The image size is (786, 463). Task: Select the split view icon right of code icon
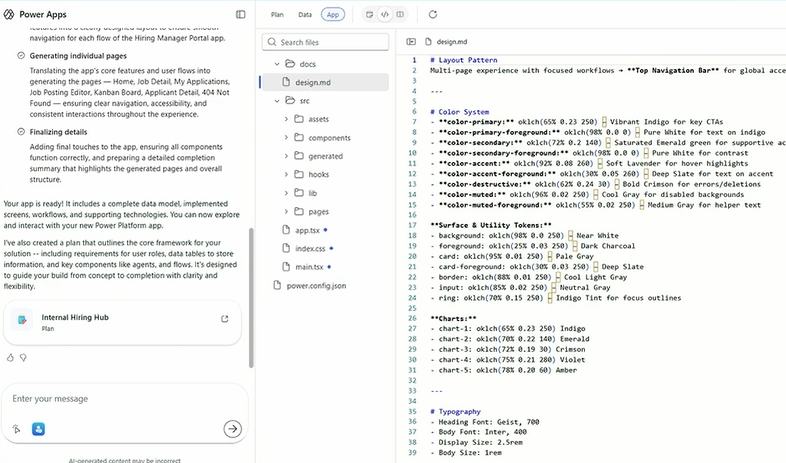pyautogui.click(x=400, y=15)
